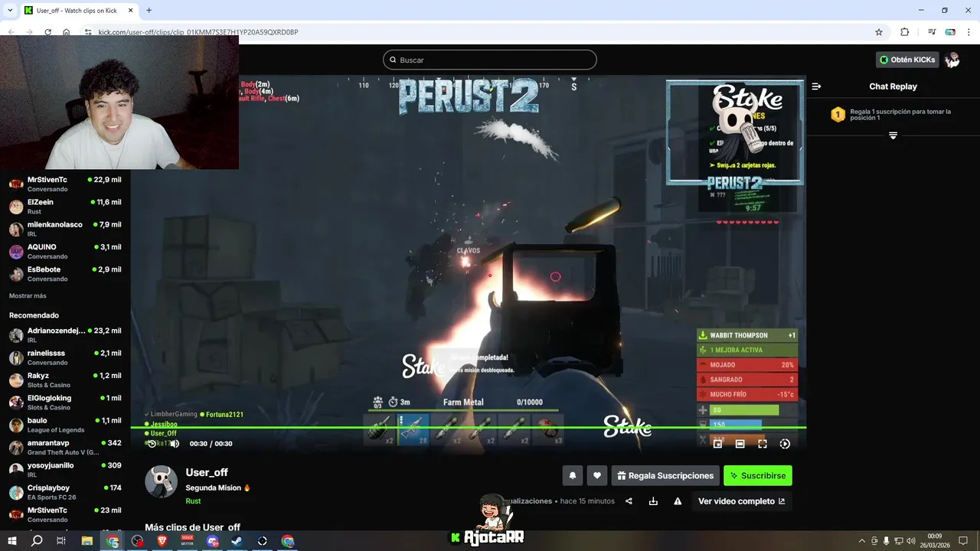This screenshot has width=980, height=551.
Task: Expand followed channels with Mostrar más
Action: [x=28, y=295]
